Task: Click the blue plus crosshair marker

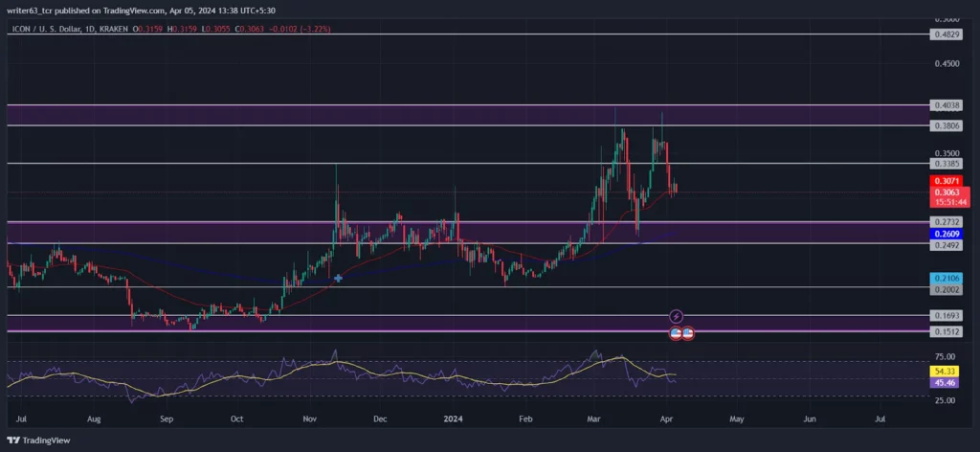Action: click(338, 278)
